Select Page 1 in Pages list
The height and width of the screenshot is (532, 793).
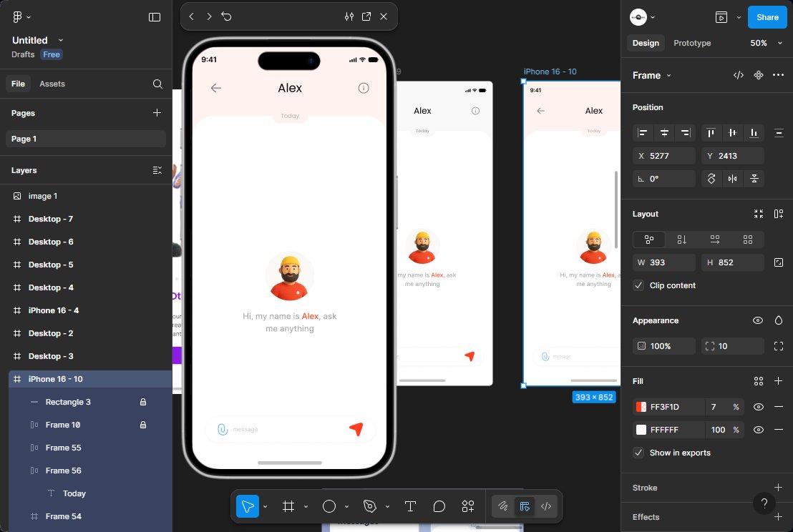(x=85, y=139)
